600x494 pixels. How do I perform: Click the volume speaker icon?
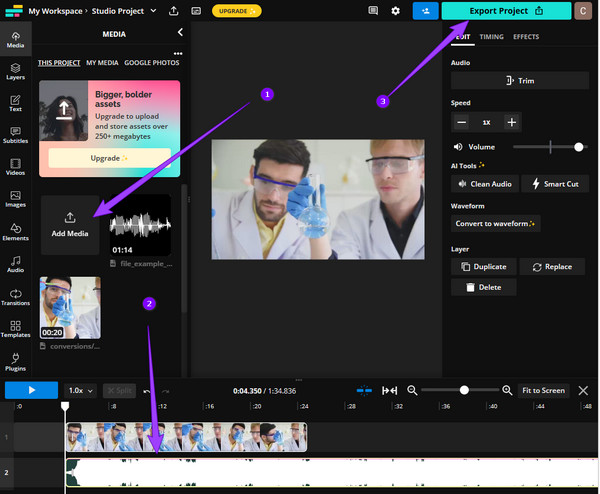458,147
